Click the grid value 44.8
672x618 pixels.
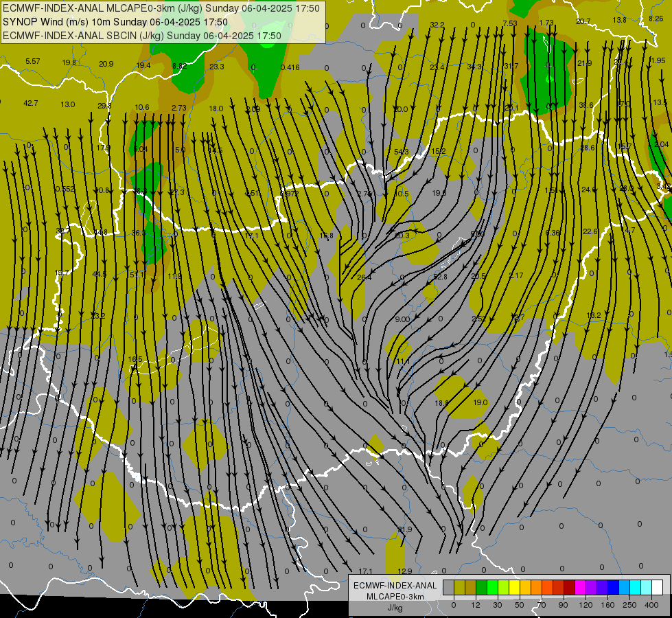[100, 232]
